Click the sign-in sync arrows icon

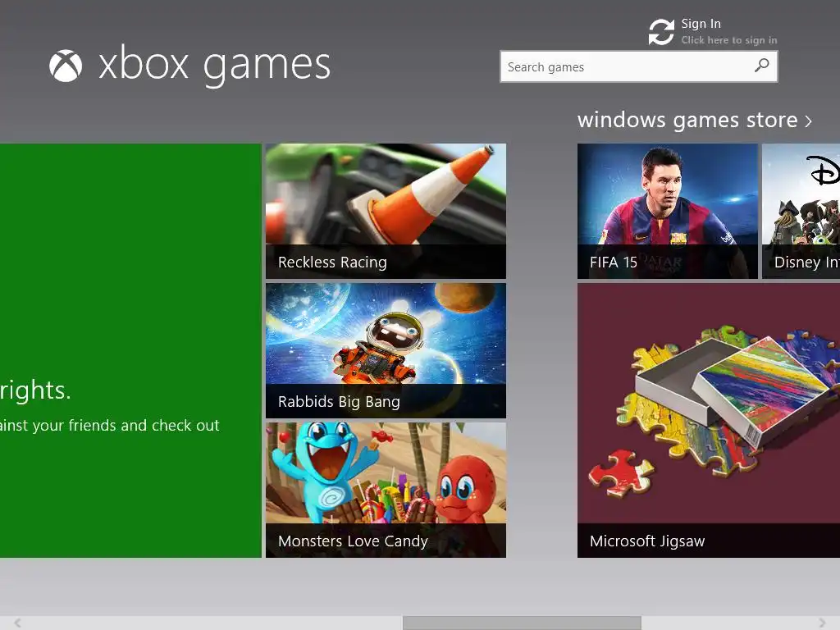click(x=661, y=32)
